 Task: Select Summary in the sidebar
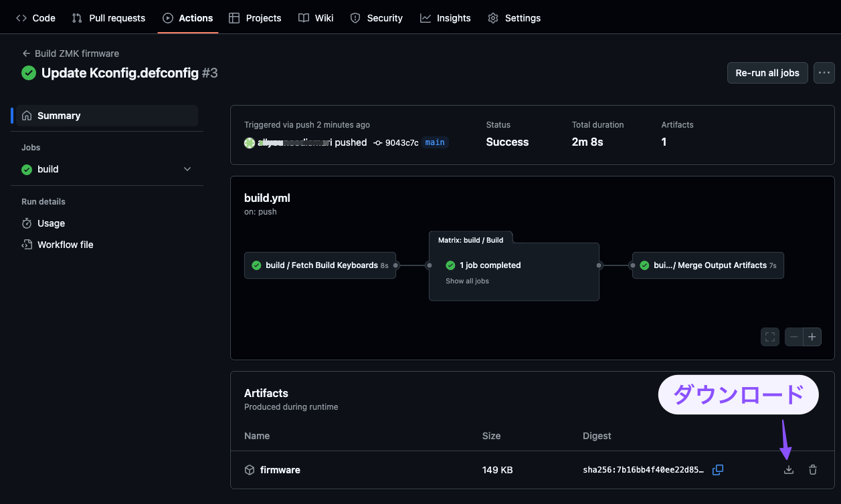106,116
